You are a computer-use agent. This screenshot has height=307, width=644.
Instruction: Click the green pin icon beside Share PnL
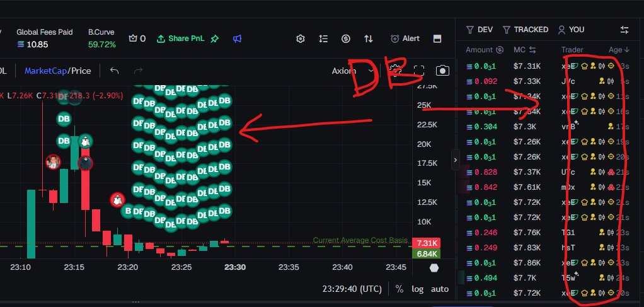coord(214,38)
